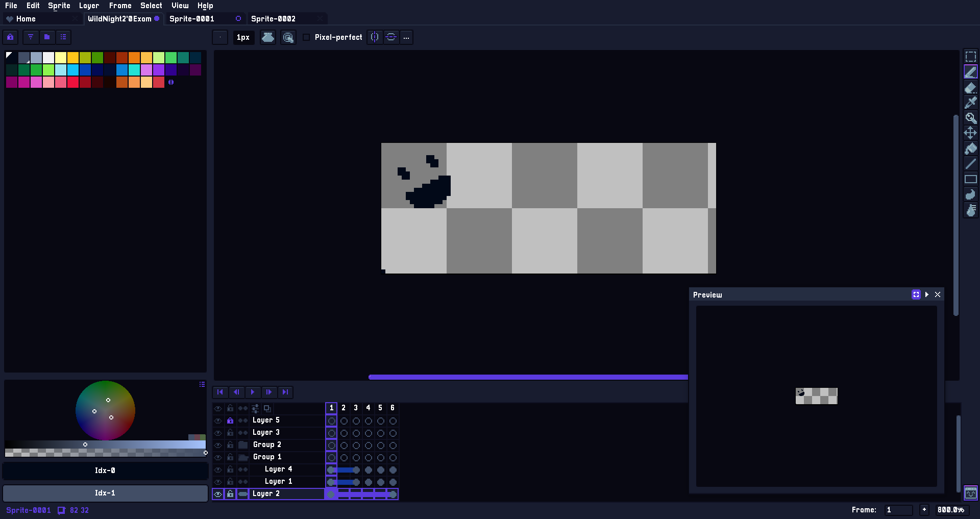Image resolution: width=980 pixels, height=519 pixels.
Task: Go to the first frame
Action: [220, 392]
